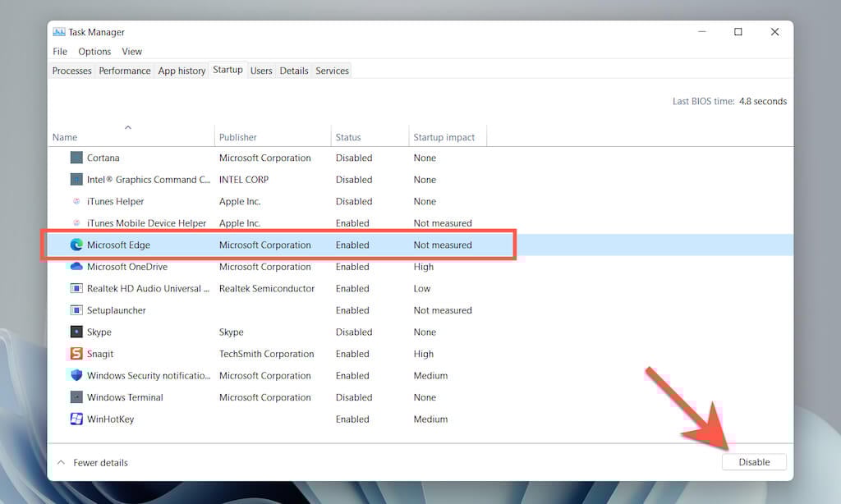Select Windows Security notification entry

(x=149, y=376)
